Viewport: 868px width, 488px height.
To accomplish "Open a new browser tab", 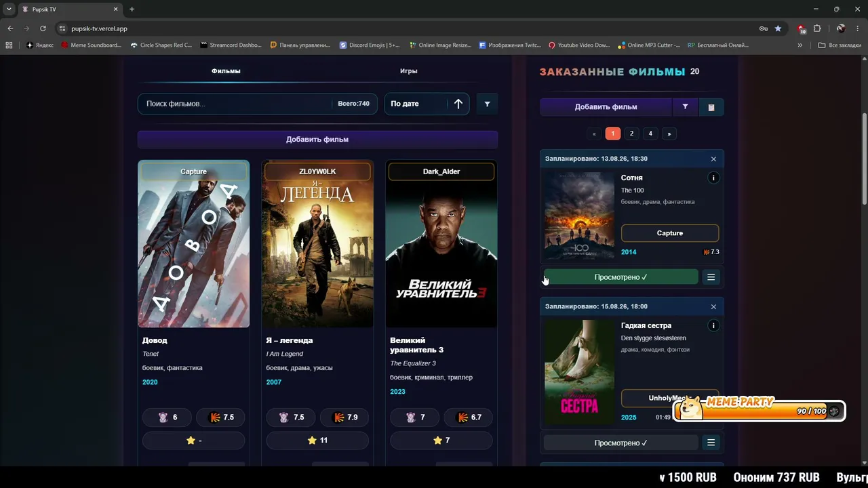I will (x=132, y=9).
